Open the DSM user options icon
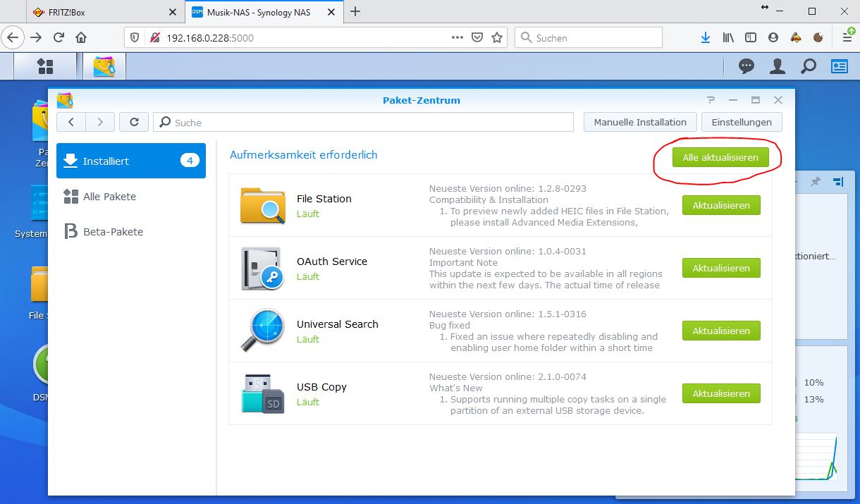Viewport: 860px width, 504px height. click(x=778, y=66)
